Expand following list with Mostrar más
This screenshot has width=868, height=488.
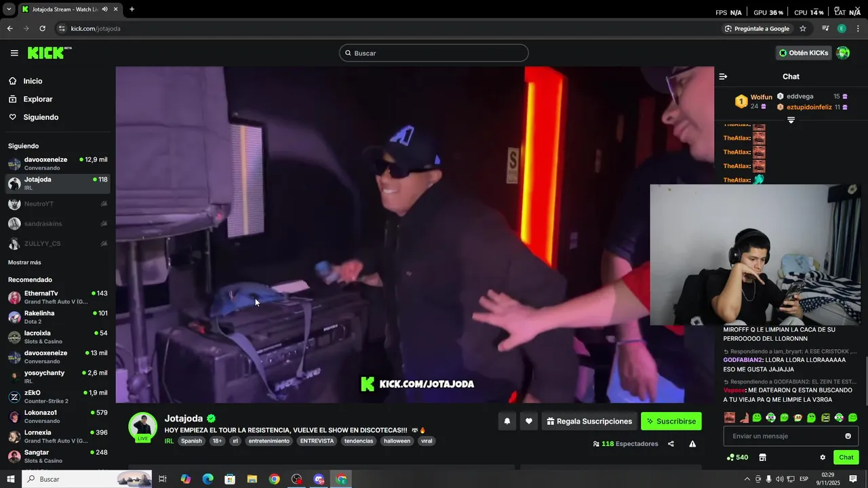[24, 262]
